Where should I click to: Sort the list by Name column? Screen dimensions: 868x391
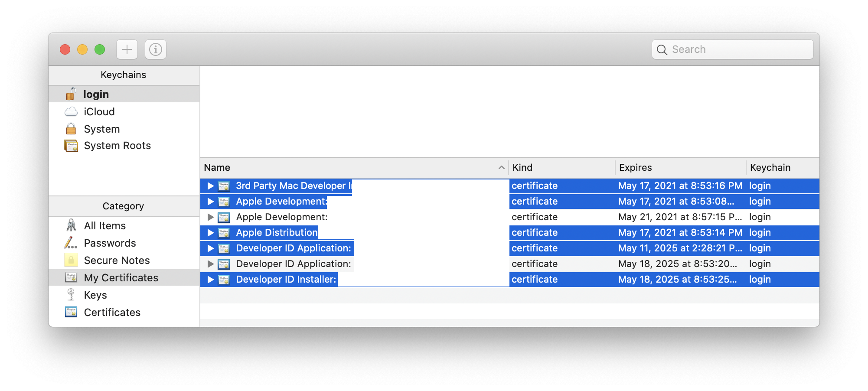click(x=354, y=167)
